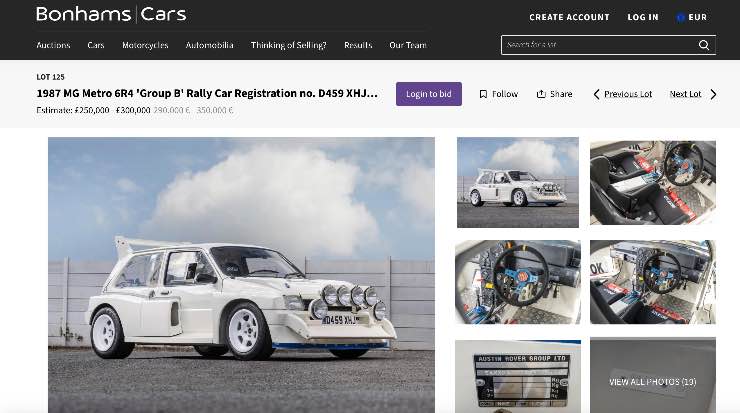Click Create Account link
Screen dimensions: 740x413
[x=569, y=17]
